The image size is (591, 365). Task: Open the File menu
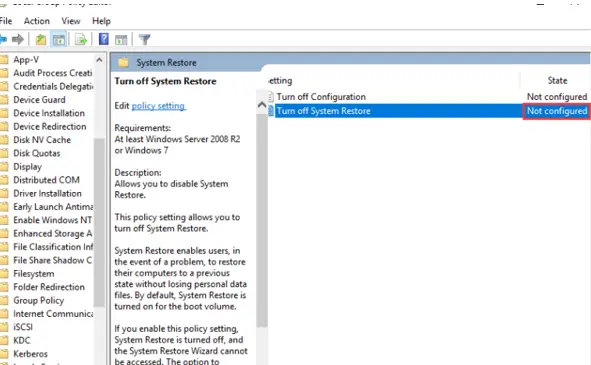(6, 21)
